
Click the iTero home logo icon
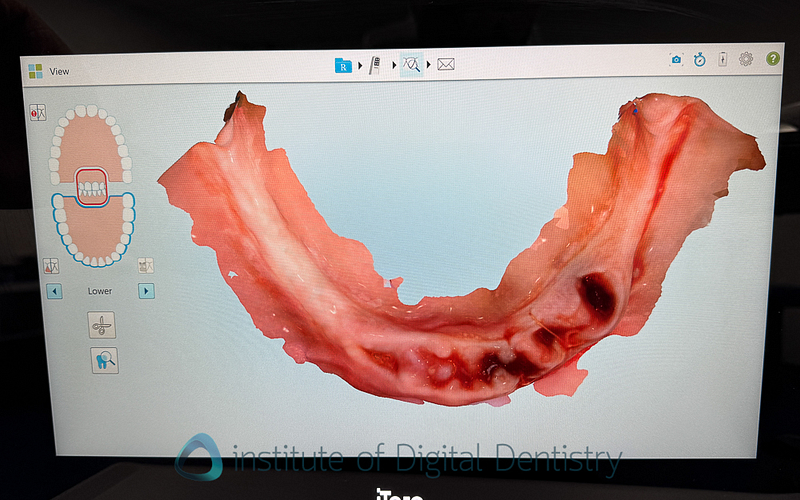[36, 71]
